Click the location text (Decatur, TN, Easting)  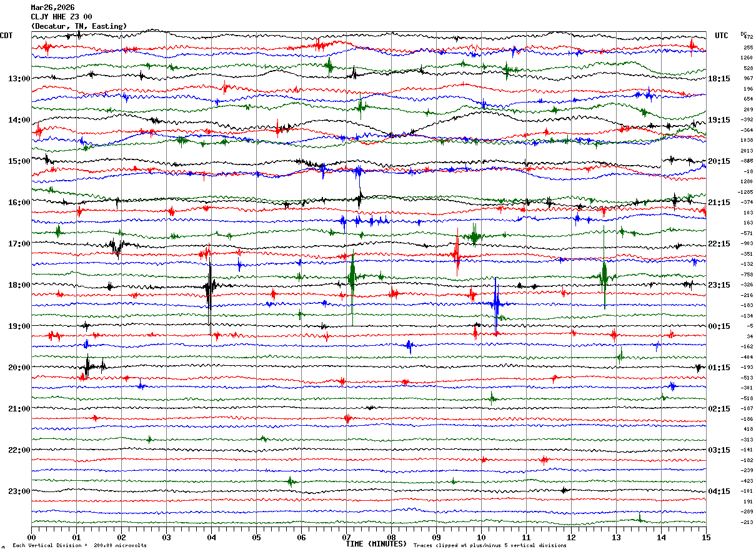(79, 26)
